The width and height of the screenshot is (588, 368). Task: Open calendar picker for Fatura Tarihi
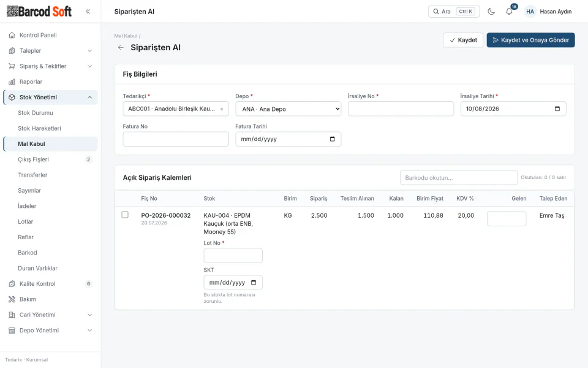coord(332,139)
